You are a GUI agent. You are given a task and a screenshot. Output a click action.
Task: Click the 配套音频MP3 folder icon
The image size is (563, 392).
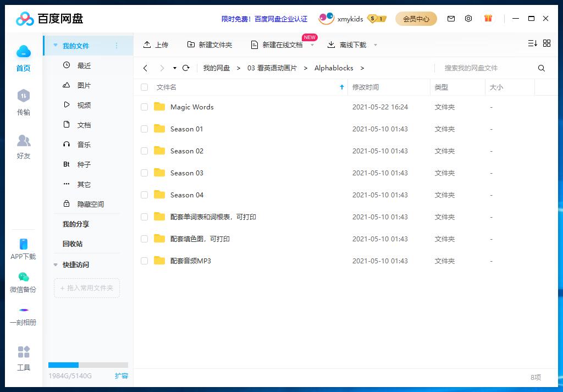click(159, 261)
